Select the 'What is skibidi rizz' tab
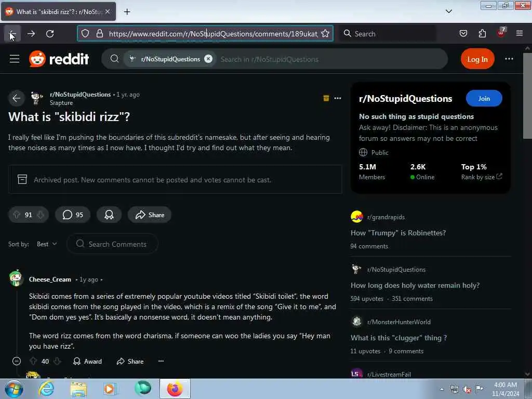 (x=58, y=11)
